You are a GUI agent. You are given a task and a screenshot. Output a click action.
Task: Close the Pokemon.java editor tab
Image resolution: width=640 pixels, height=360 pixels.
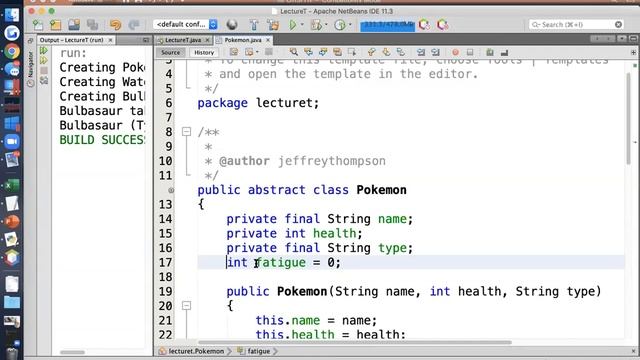click(x=268, y=40)
